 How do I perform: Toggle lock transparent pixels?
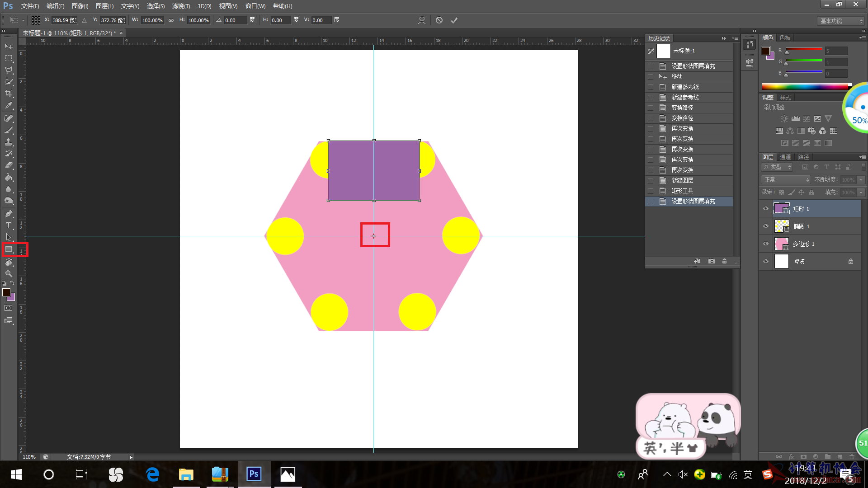coord(781,192)
